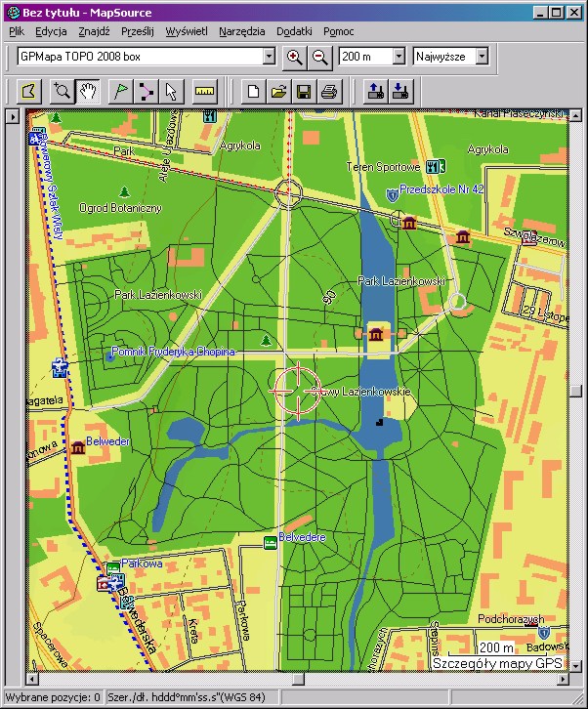Click the Ogrod Botaniczny label

(x=120, y=208)
